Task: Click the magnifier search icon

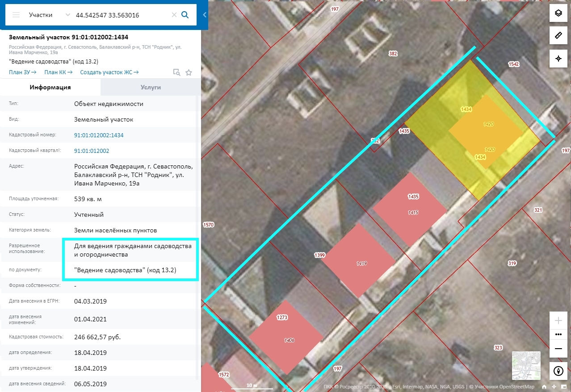Action: (185, 15)
